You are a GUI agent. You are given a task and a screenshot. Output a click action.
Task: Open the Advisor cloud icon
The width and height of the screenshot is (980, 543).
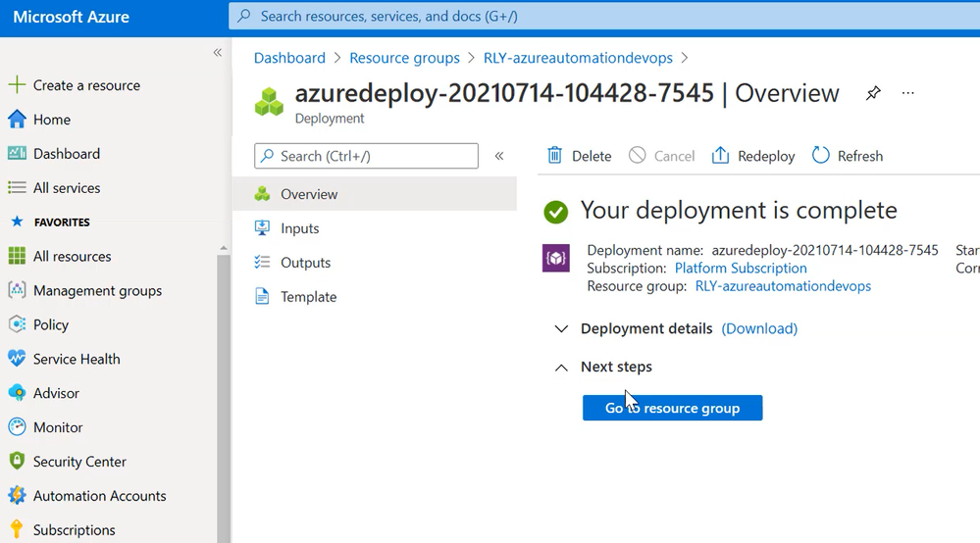click(17, 393)
